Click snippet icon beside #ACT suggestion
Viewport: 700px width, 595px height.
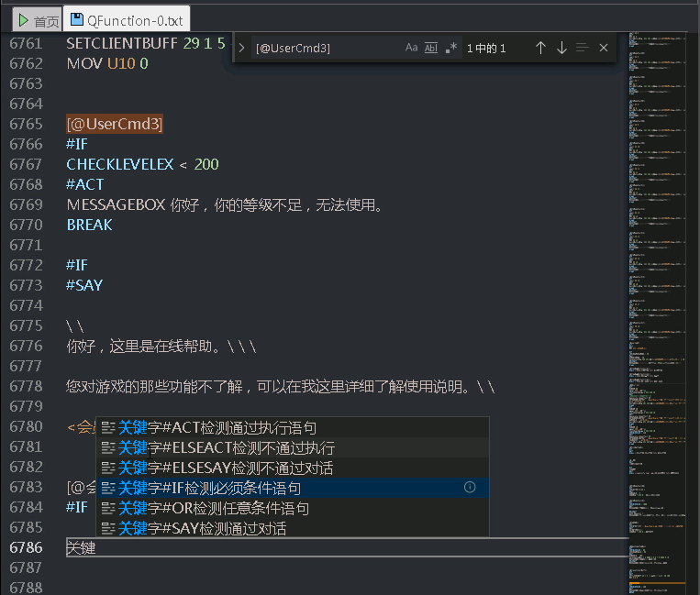[x=108, y=428]
